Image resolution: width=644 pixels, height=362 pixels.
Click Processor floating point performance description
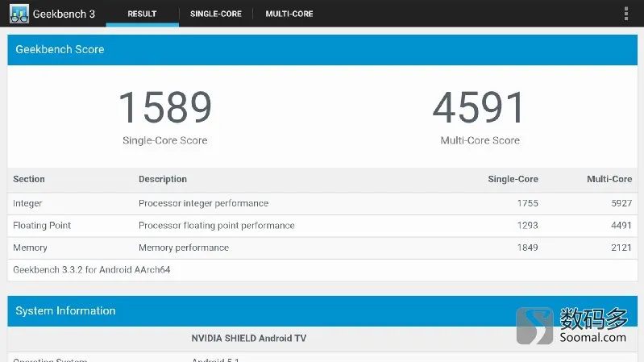click(x=217, y=226)
